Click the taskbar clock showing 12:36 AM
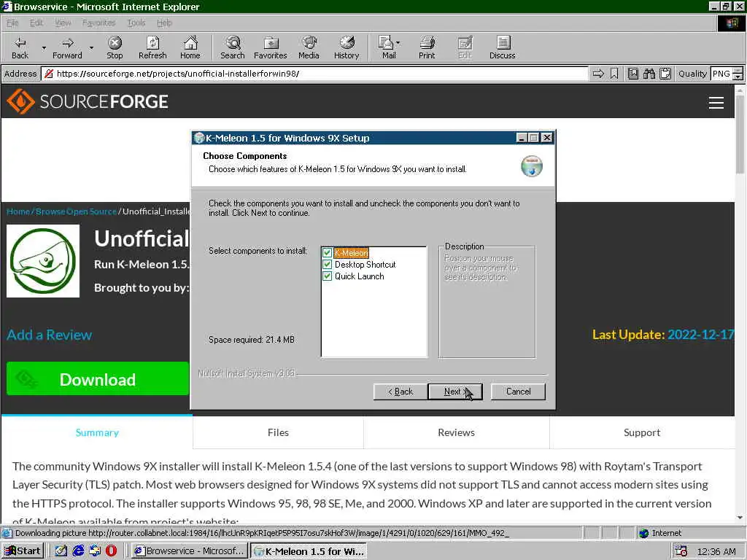Image resolution: width=747 pixels, height=560 pixels. pyautogui.click(x=716, y=551)
